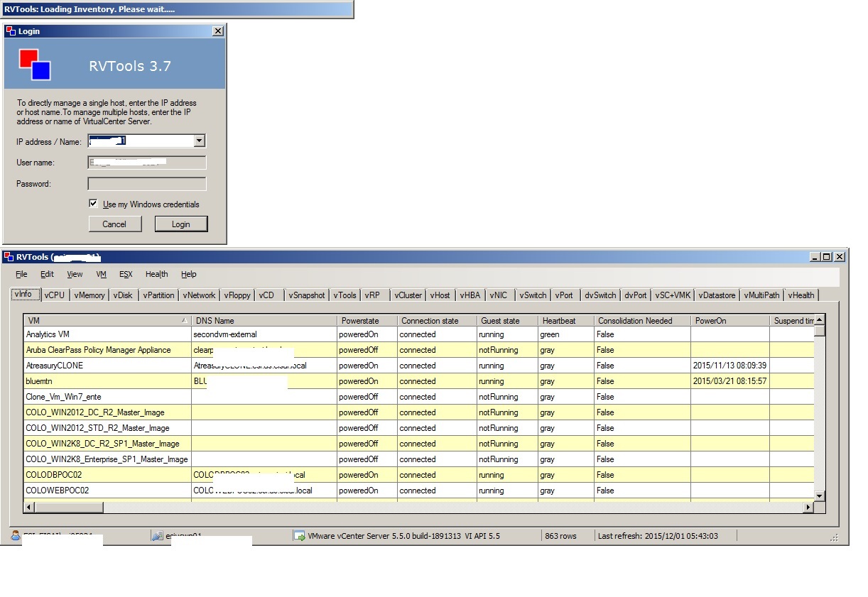Switch to the vMultiPath tab
The height and width of the screenshot is (597, 868).
pyautogui.click(x=762, y=295)
